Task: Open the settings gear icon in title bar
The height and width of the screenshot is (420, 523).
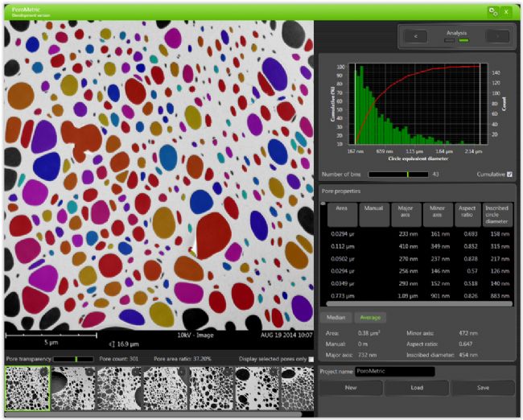Action: tap(492, 11)
